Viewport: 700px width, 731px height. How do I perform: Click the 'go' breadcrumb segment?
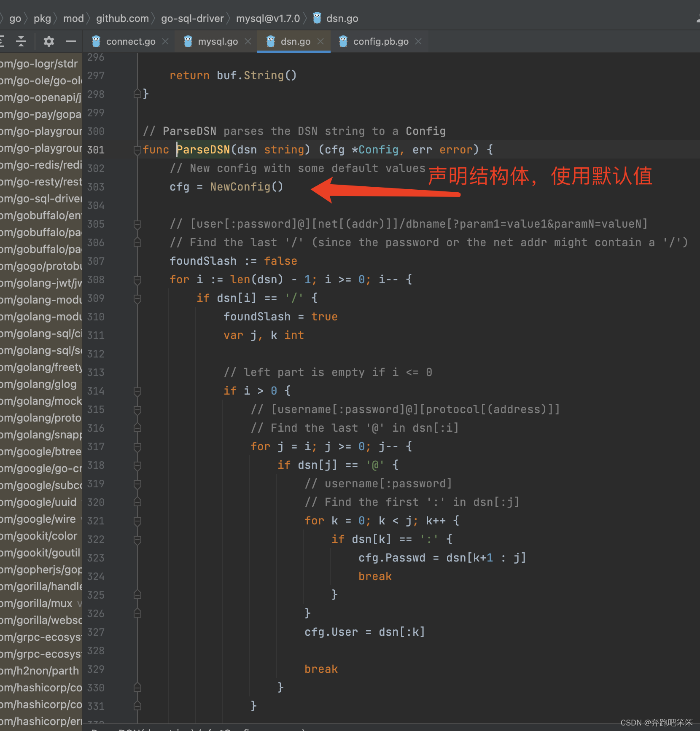[15, 18]
